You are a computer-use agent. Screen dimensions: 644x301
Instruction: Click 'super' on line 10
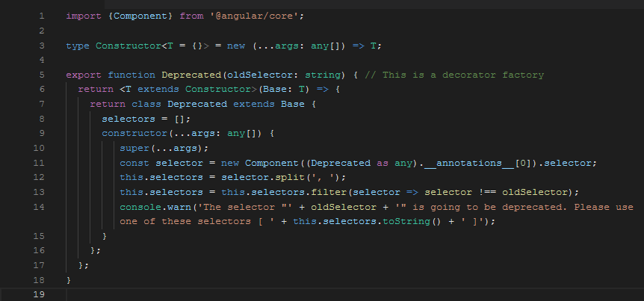pyautogui.click(x=134, y=148)
